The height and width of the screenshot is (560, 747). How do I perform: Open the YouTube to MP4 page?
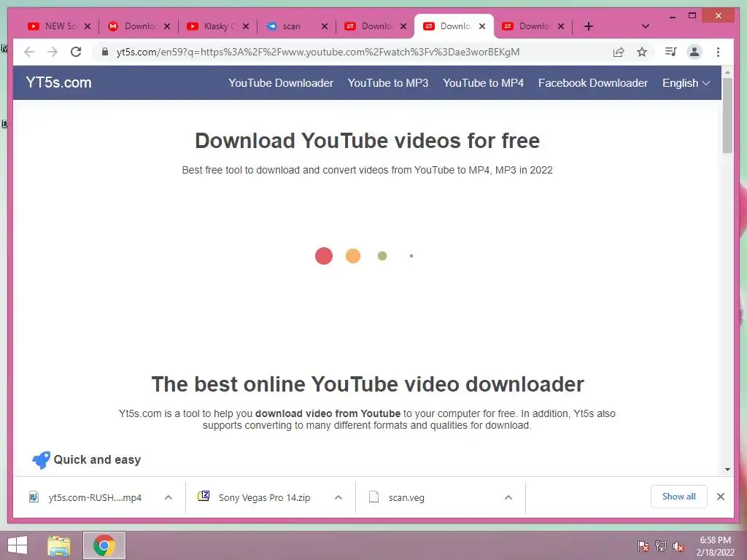[483, 83]
